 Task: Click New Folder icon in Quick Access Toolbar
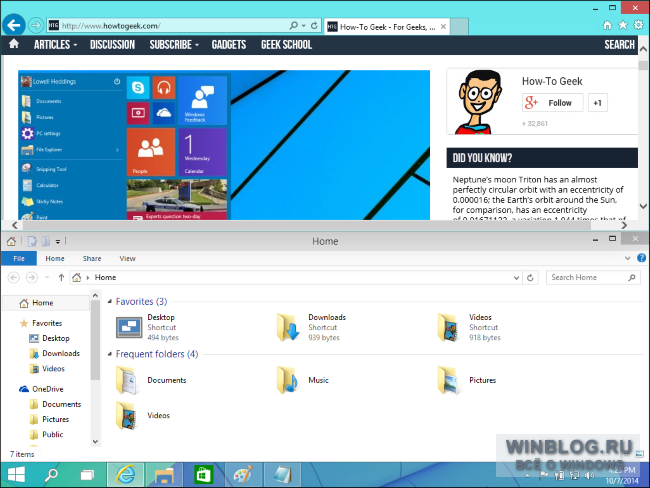(x=46, y=241)
